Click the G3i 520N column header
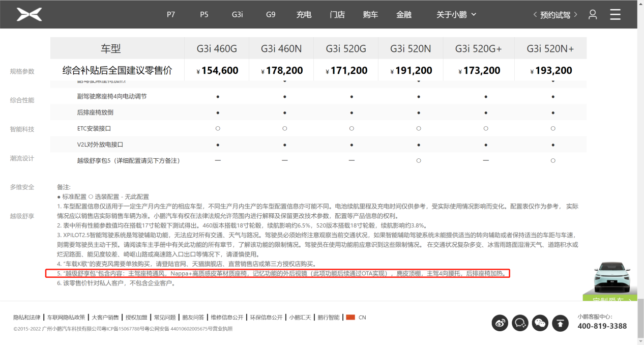Viewport: 644px width, 345px height. pyautogui.click(x=411, y=49)
